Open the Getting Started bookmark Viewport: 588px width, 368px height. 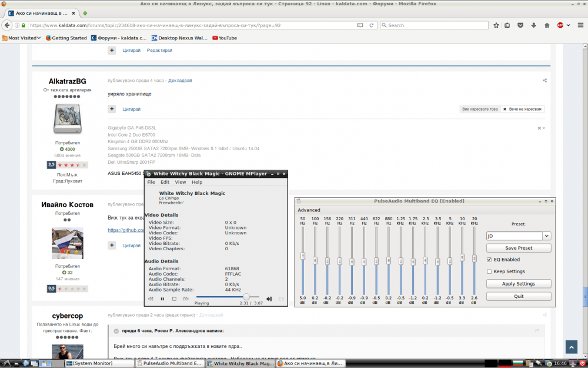(66, 38)
